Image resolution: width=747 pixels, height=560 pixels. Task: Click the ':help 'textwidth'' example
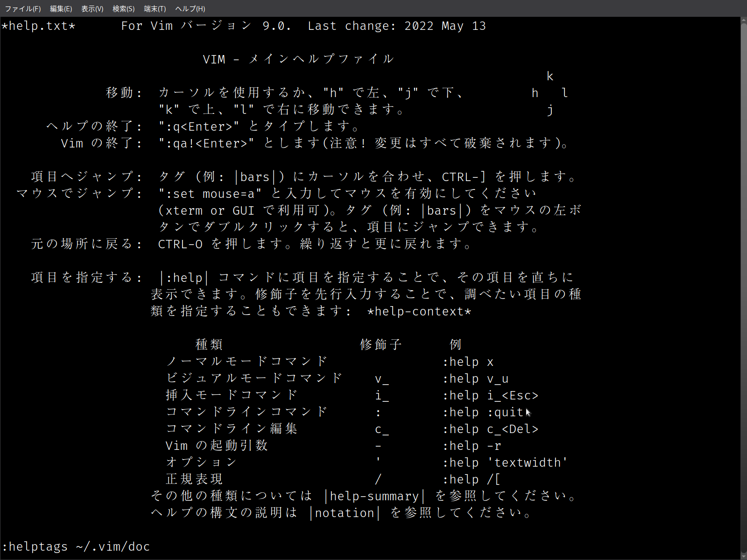[x=505, y=462]
